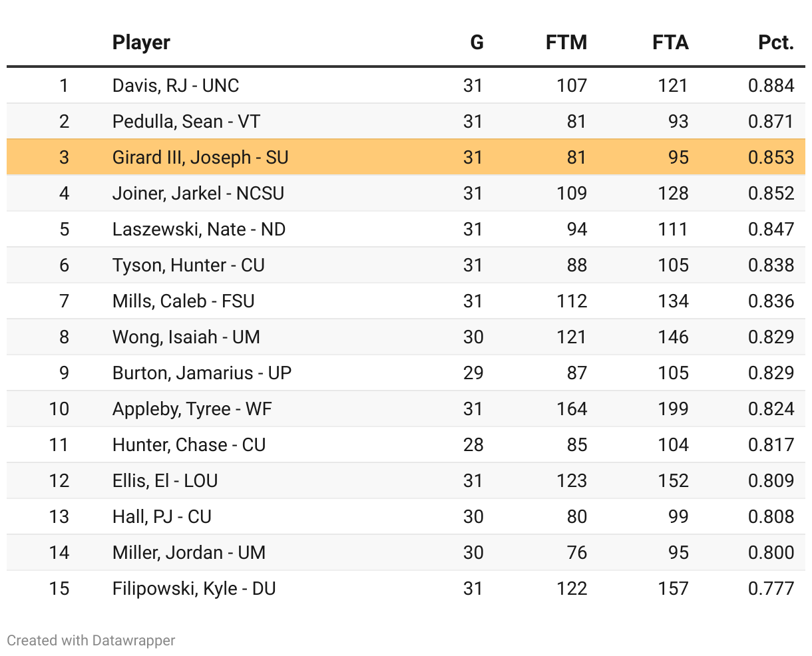Click Appleby, Tyree - WF name cell

click(x=192, y=409)
